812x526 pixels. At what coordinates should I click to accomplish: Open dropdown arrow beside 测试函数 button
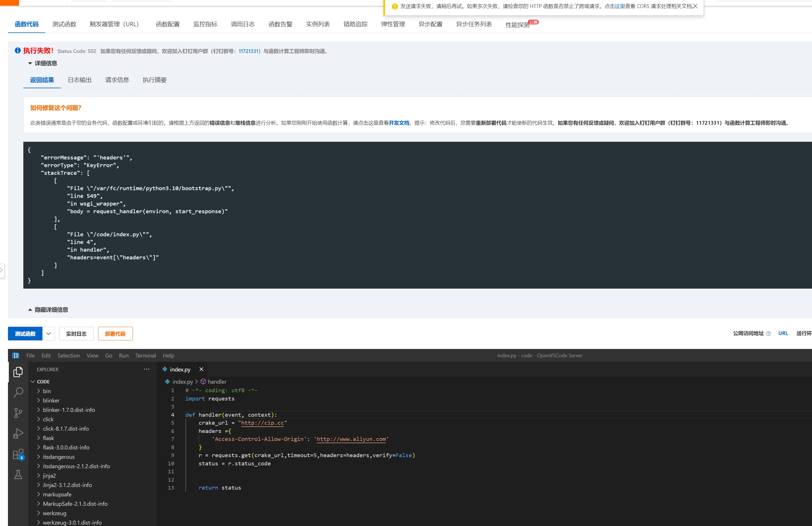coord(48,334)
